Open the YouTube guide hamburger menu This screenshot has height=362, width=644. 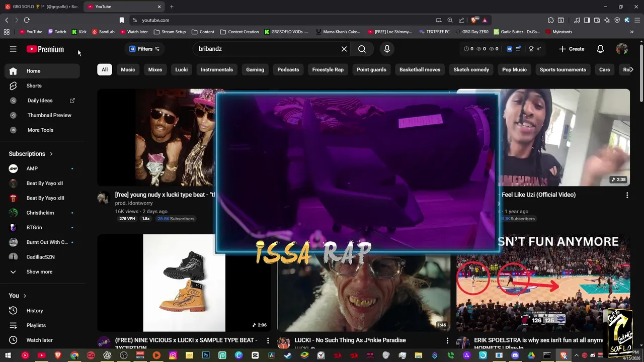[x=13, y=49]
